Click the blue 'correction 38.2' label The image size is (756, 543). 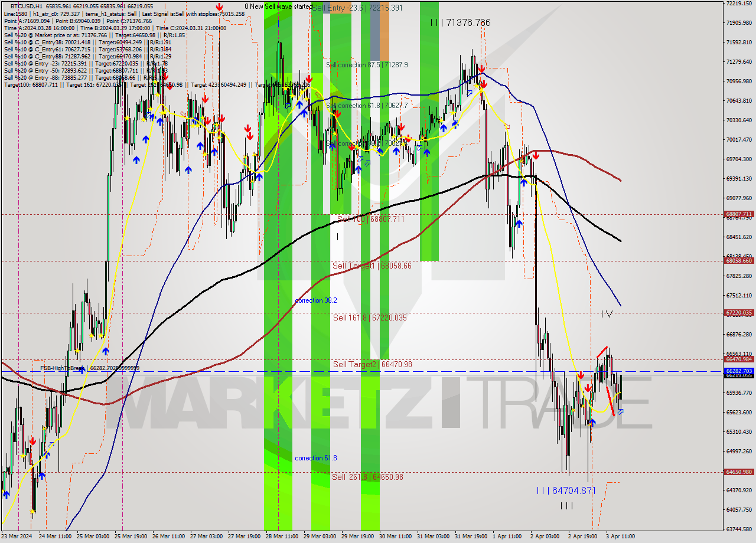[316, 300]
